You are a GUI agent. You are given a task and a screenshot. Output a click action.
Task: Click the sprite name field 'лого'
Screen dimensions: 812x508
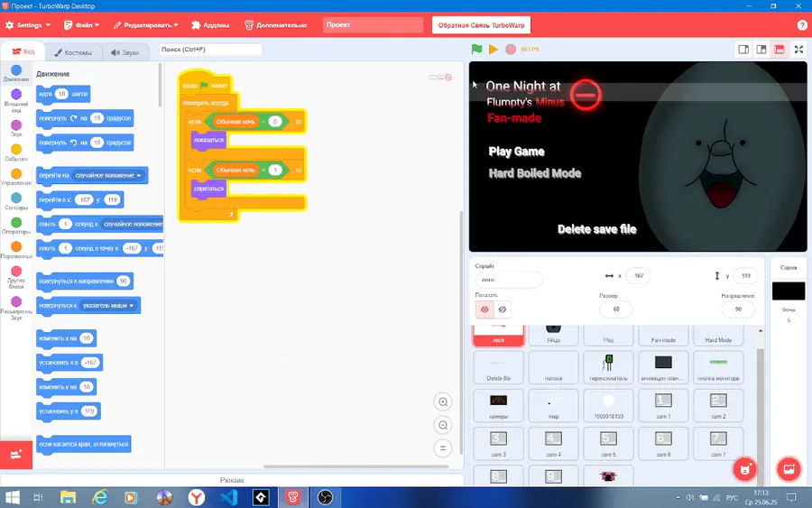[x=509, y=280]
